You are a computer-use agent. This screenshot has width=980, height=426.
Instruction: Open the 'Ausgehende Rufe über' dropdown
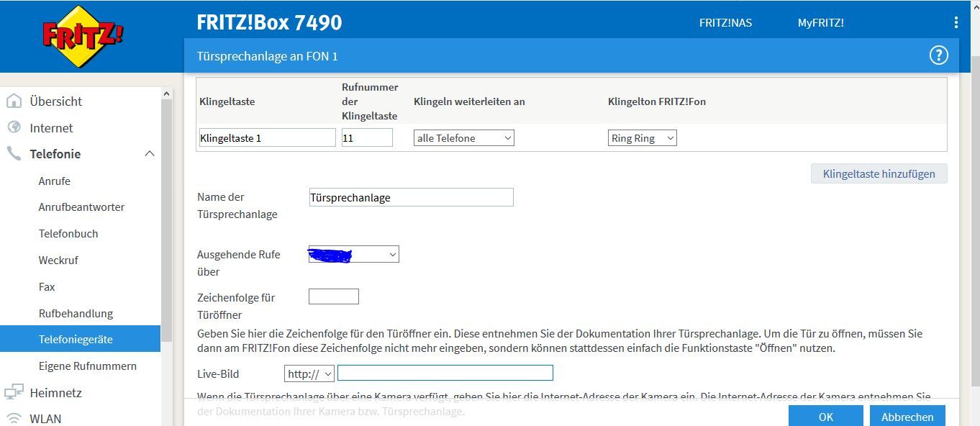tap(353, 255)
